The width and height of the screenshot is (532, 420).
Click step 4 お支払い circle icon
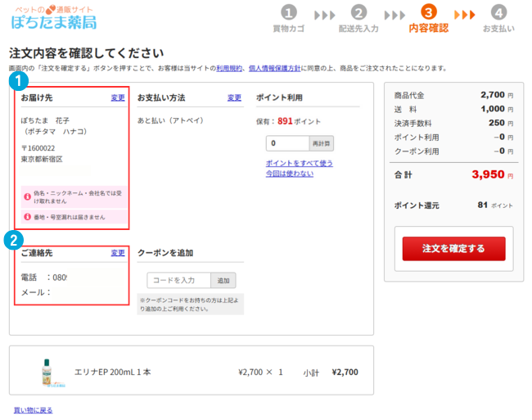[x=498, y=13]
